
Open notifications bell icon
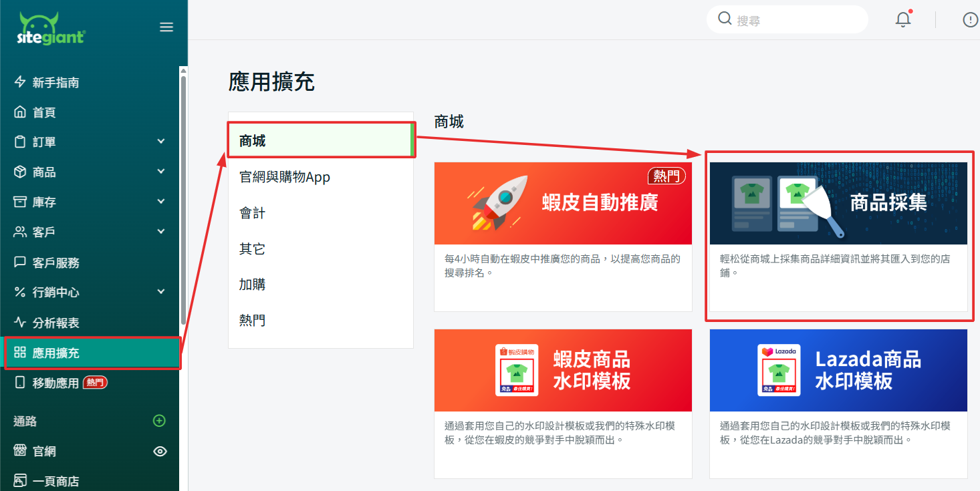click(x=903, y=19)
